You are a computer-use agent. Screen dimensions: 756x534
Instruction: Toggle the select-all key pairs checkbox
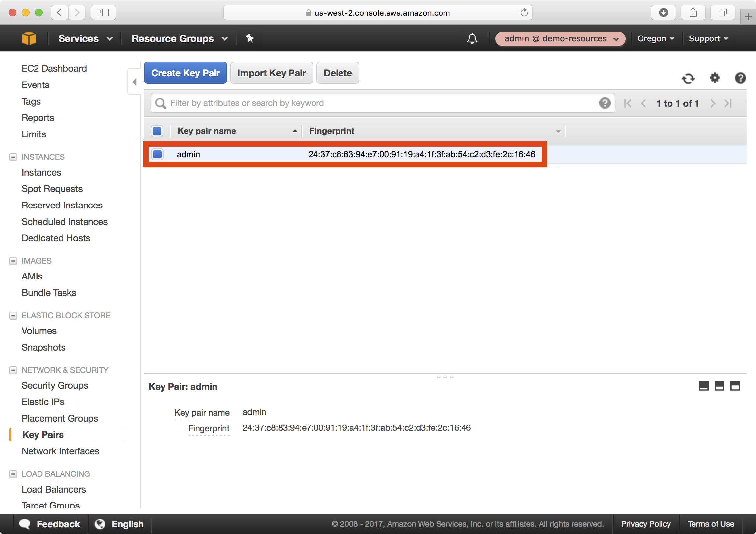157,131
